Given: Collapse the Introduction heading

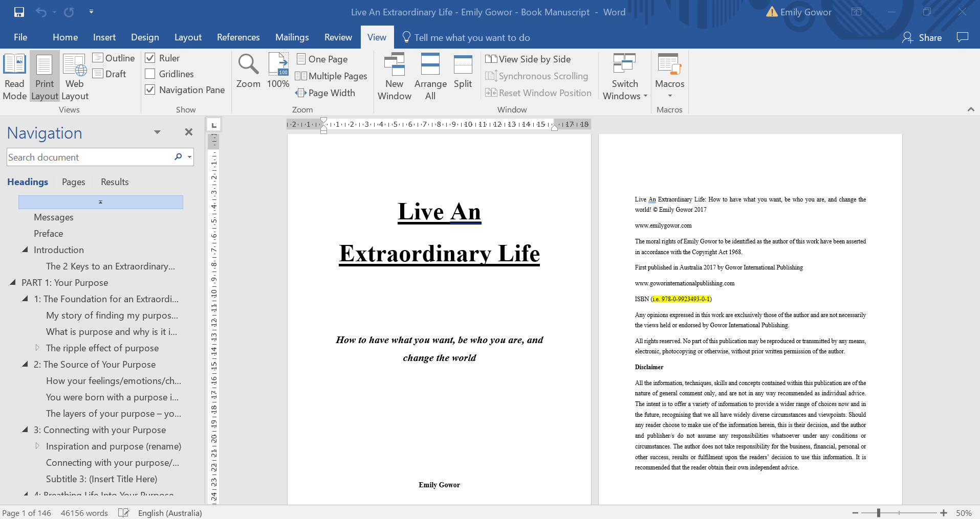Looking at the screenshot, I should [25, 250].
